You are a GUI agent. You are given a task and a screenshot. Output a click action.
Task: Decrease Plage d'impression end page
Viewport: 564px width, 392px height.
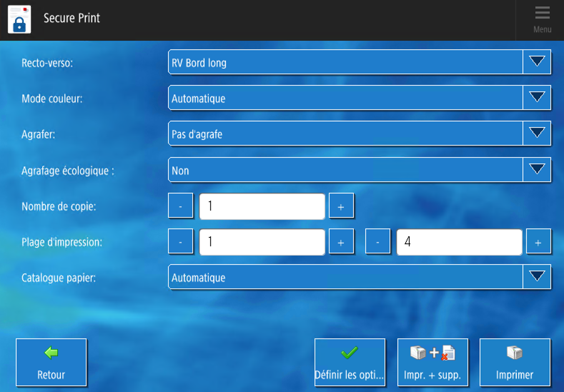(x=377, y=242)
